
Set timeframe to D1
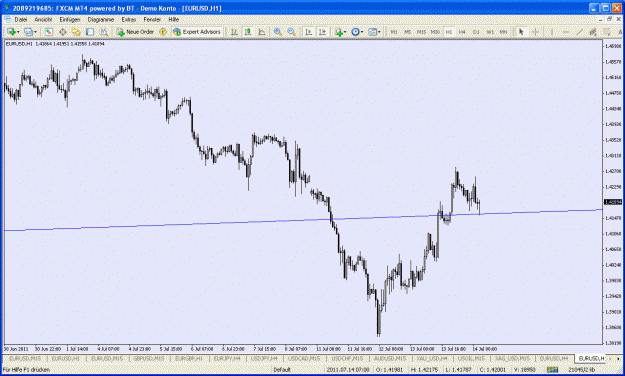click(x=476, y=32)
